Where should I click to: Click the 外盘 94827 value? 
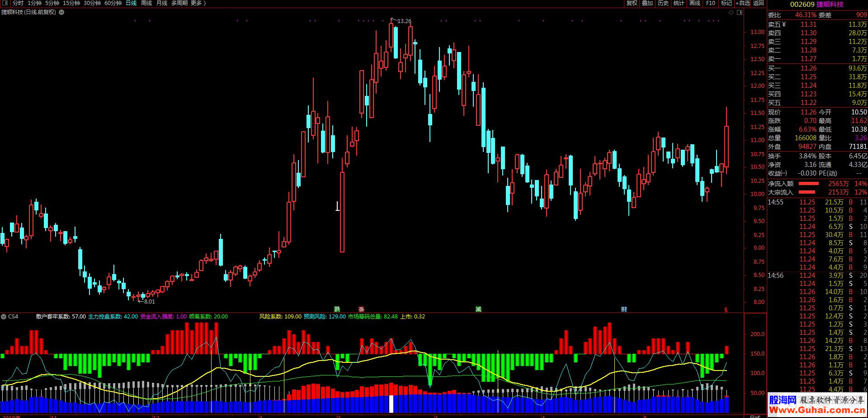tap(807, 147)
